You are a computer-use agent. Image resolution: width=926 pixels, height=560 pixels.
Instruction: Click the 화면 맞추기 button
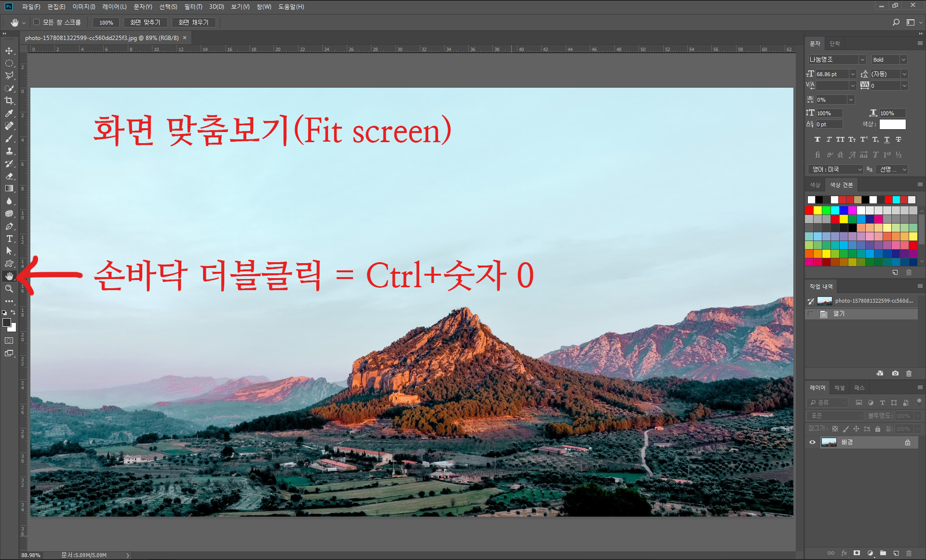pyautogui.click(x=145, y=22)
